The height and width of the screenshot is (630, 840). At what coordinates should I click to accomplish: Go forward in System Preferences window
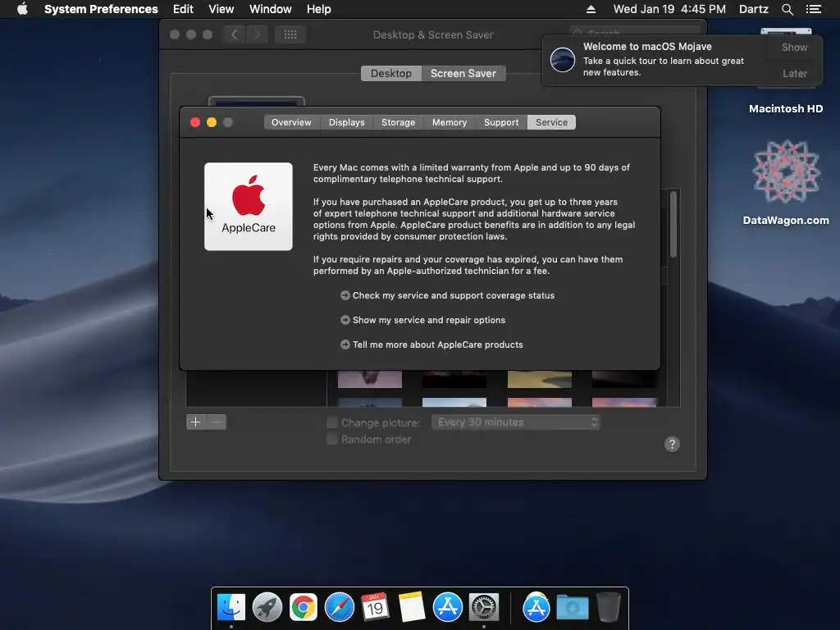click(x=257, y=34)
